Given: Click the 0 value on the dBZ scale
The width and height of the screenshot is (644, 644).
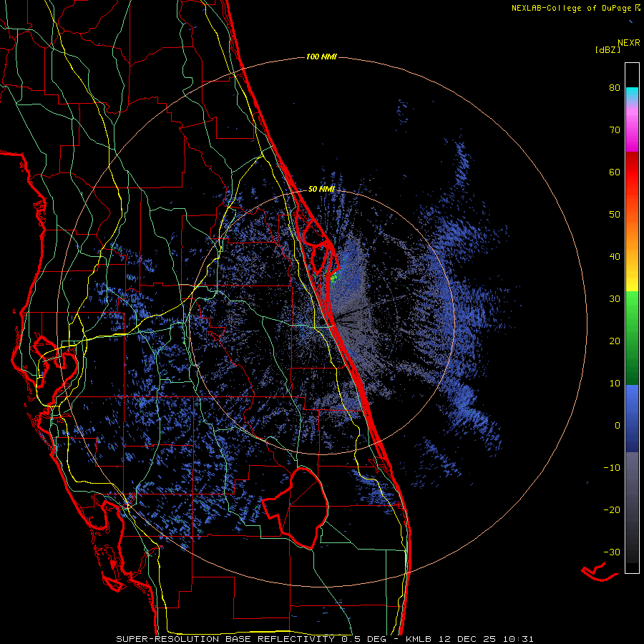Looking at the screenshot, I should (x=618, y=426).
